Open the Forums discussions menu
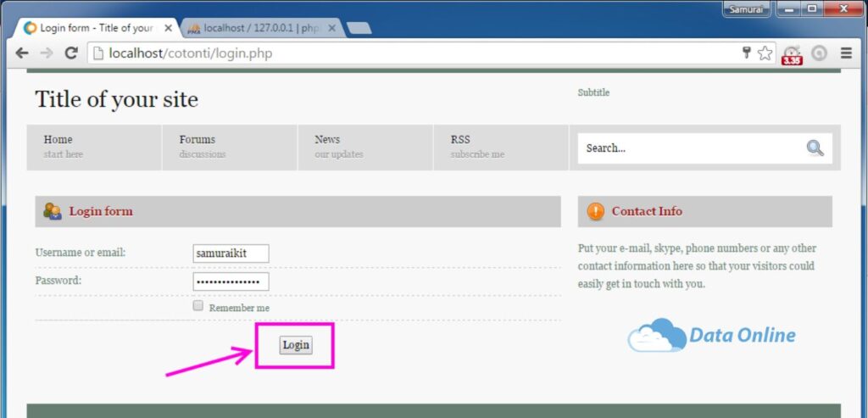The width and height of the screenshot is (868, 418). tap(230, 148)
